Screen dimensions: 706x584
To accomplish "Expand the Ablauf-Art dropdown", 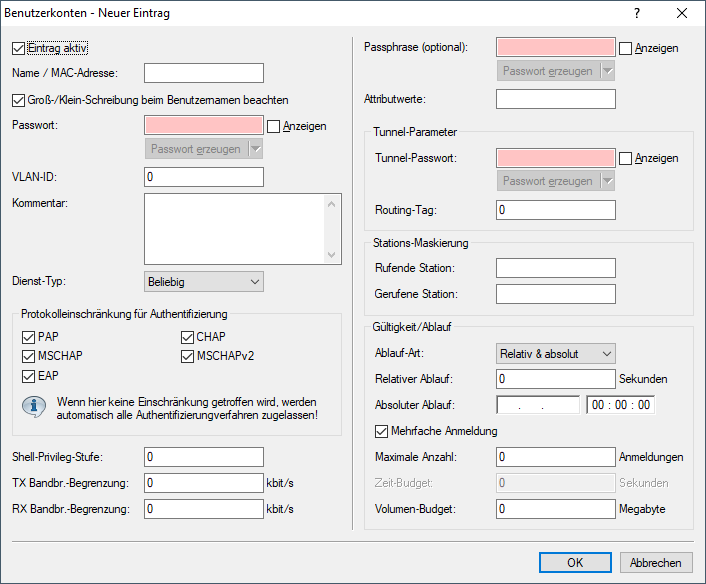I will click(556, 353).
